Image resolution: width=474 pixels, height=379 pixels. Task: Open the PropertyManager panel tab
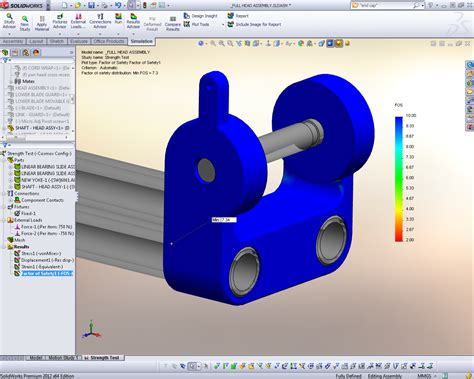pos(15,53)
